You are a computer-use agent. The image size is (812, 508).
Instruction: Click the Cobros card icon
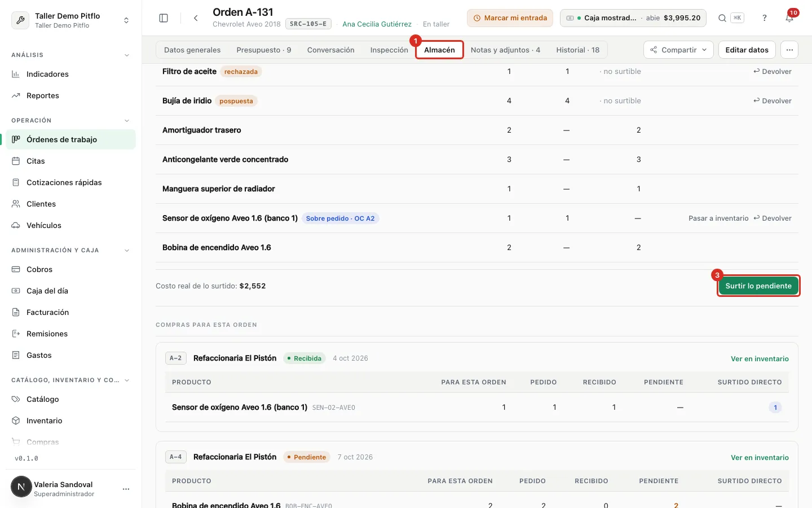(x=16, y=269)
